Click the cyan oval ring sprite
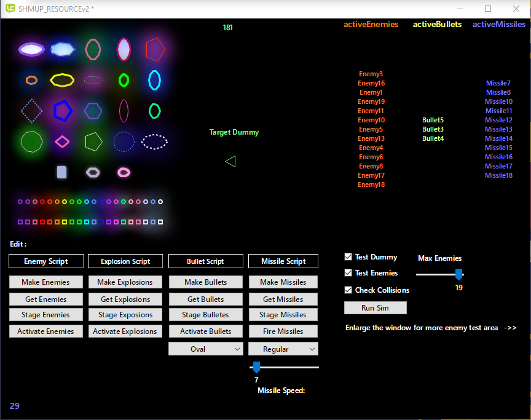Image resolution: width=531 pixels, height=420 pixels. point(154,80)
